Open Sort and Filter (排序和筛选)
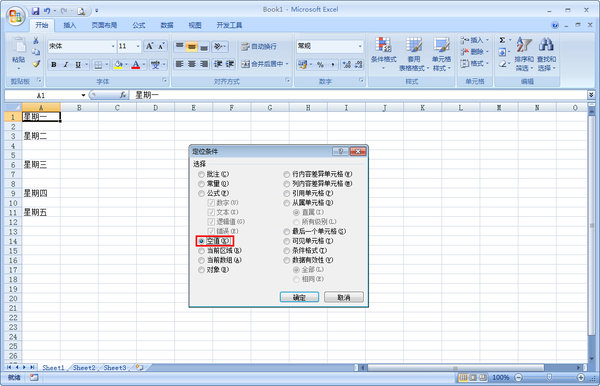The width and height of the screenshot is (600, 386). 524,54
